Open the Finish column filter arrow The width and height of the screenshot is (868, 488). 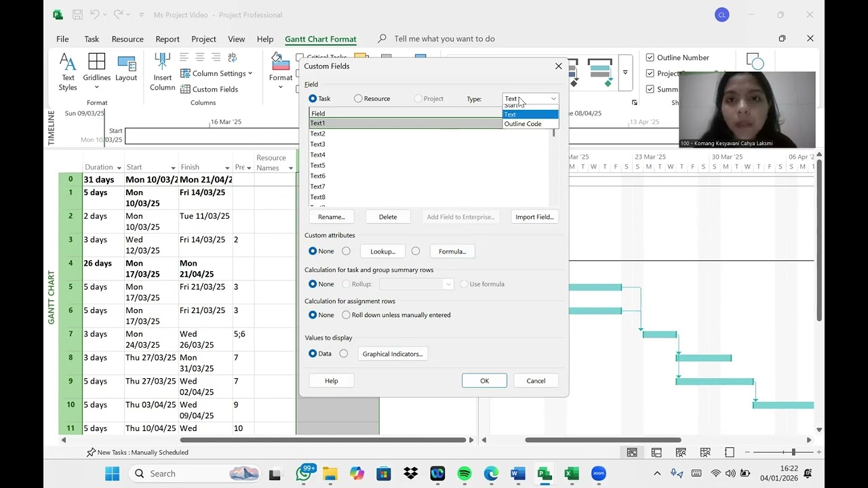[x=226, y=167]
